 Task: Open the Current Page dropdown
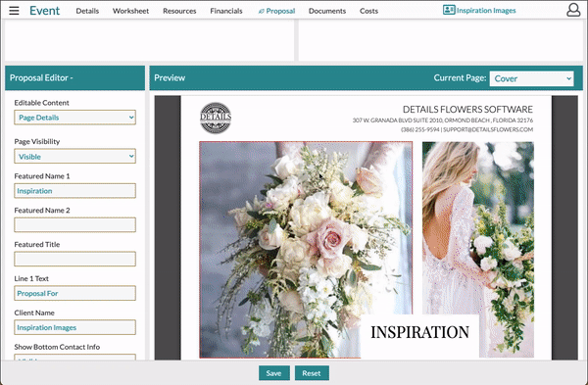[531, 78]
